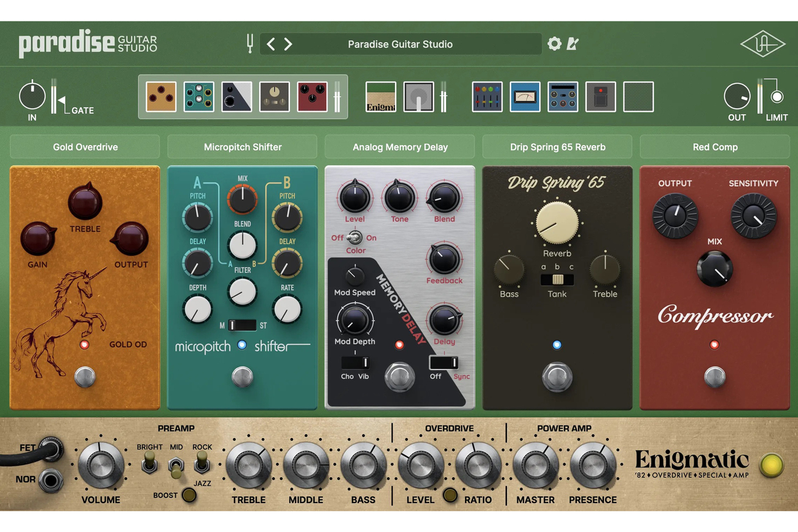
Task: Click the MASTER knob on the power amp
Action: click(x=535, y=466)
